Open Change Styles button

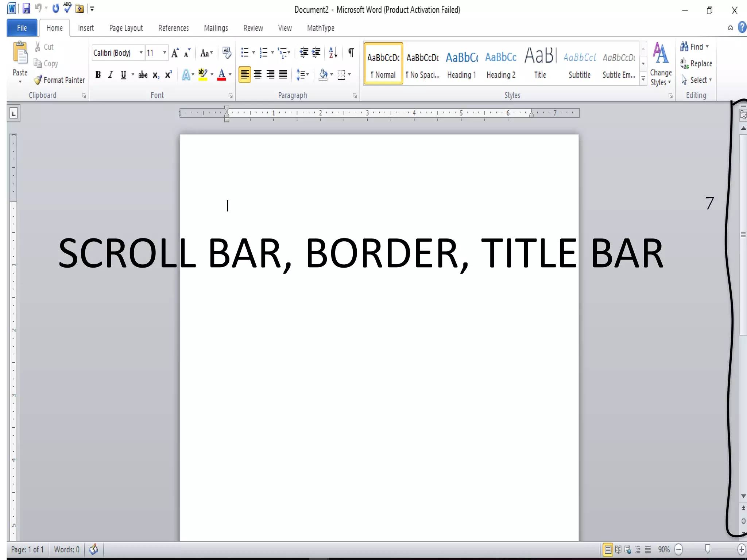click(x=661, y=64)
